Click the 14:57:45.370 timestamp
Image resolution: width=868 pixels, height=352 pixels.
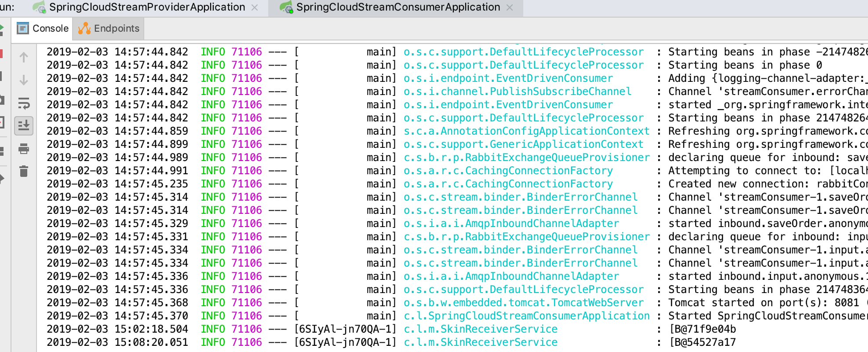[151, 316]
